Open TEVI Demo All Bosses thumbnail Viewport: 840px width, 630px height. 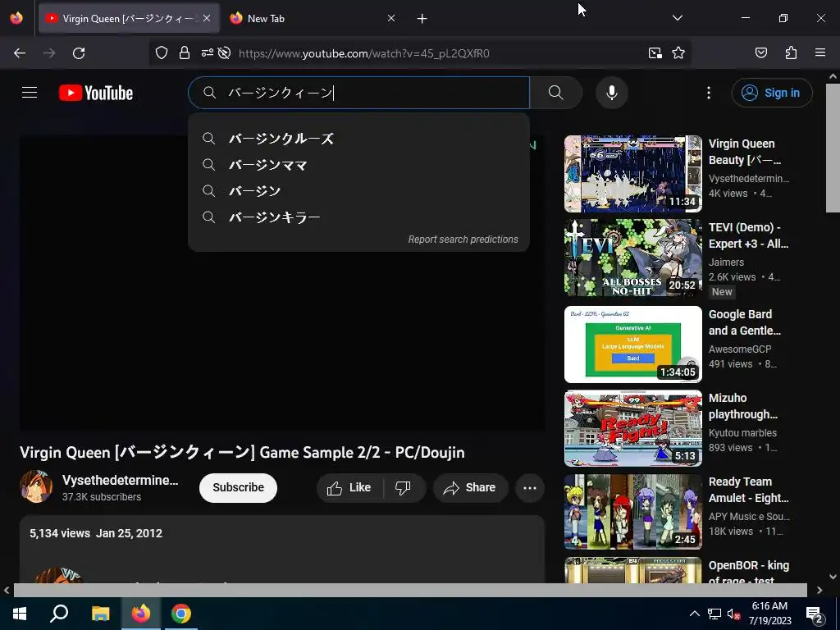(632, 257)
